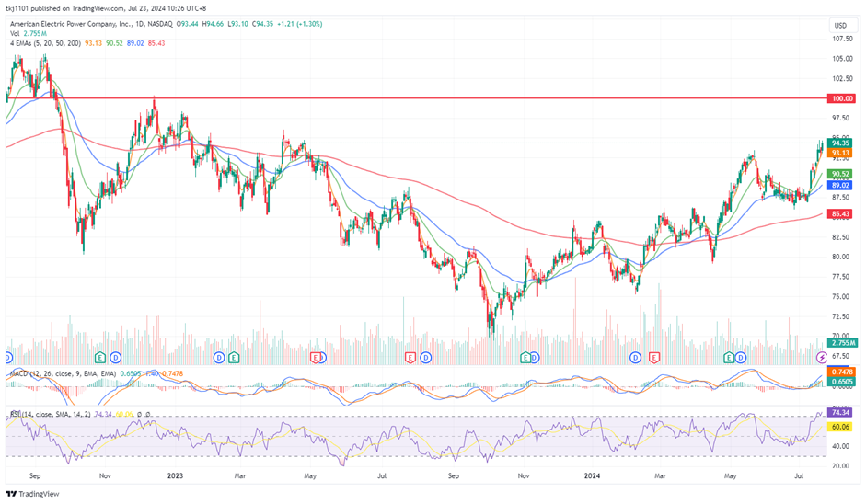Click the 2023 label on time axis
866x504 pixels.
[175, 475]
